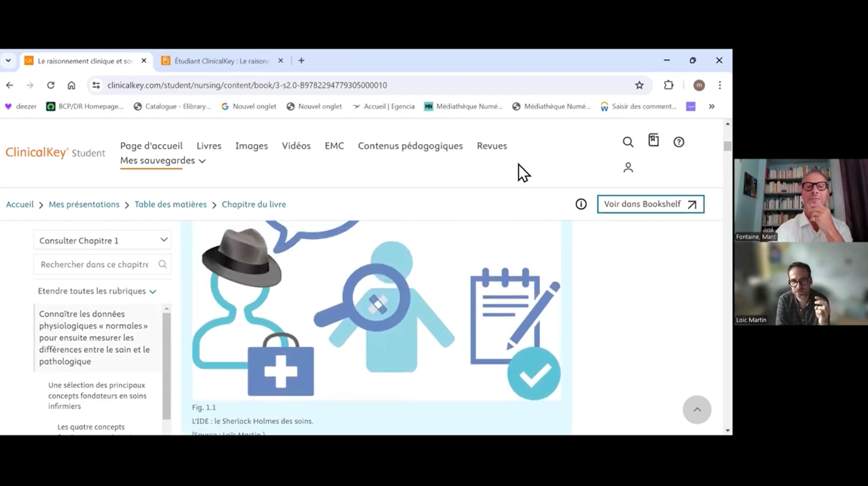
Task: Select 'Une sélection des principaux concepts' item
Action: 98,396
